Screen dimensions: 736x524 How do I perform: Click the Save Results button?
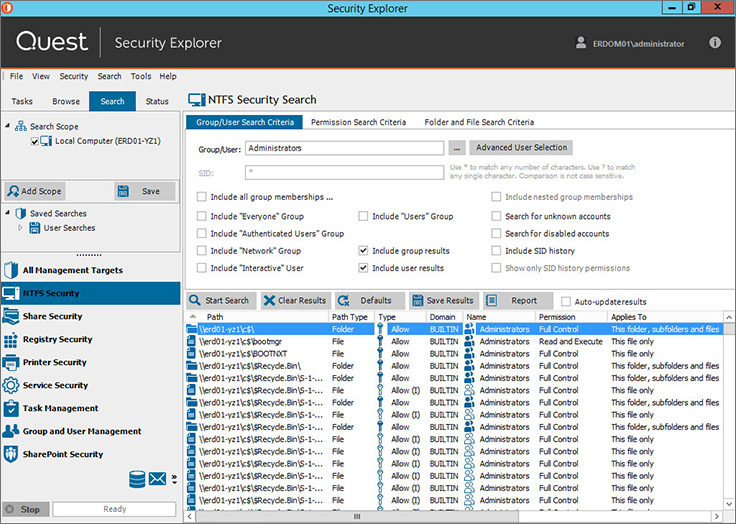point(444,301)
